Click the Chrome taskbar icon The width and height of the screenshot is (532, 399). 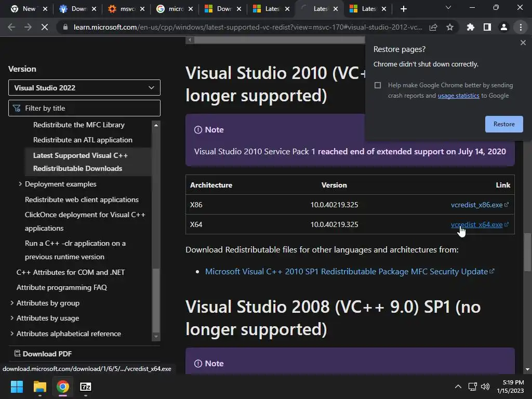pyautogui.click(x=63, y=387)
